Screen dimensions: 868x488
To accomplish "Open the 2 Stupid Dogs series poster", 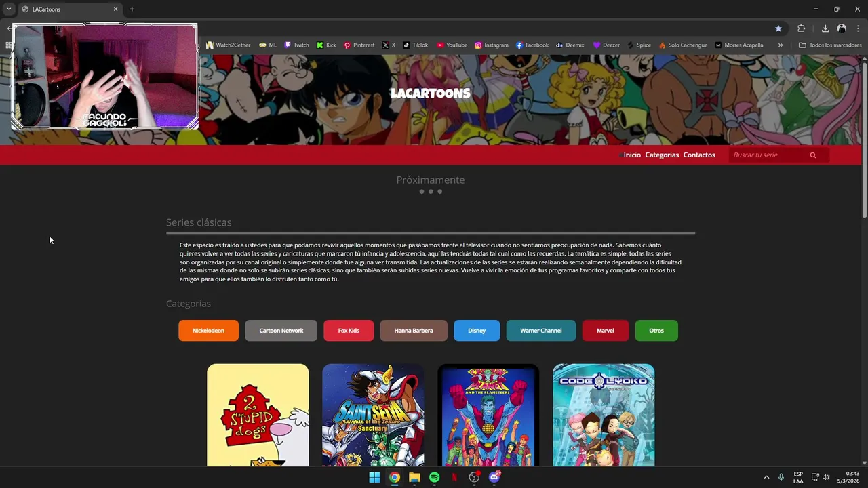I will point(258,415).
